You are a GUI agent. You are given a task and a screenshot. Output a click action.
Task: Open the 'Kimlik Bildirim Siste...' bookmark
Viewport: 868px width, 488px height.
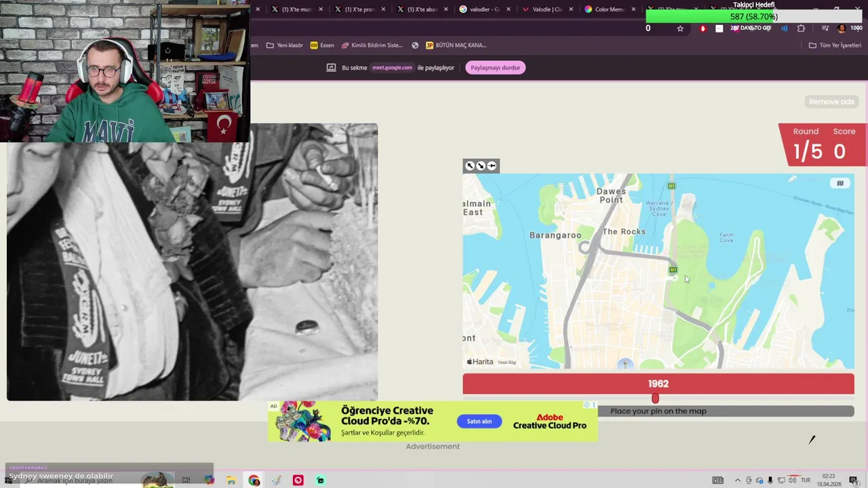[372, 45]
